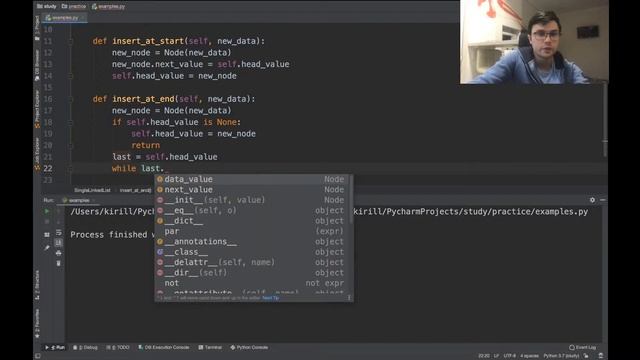Image resolution: width=640 pixels, height=360 pixels.
Task: Hide the Run panel with the minimize dash
Action: [602, 200]
